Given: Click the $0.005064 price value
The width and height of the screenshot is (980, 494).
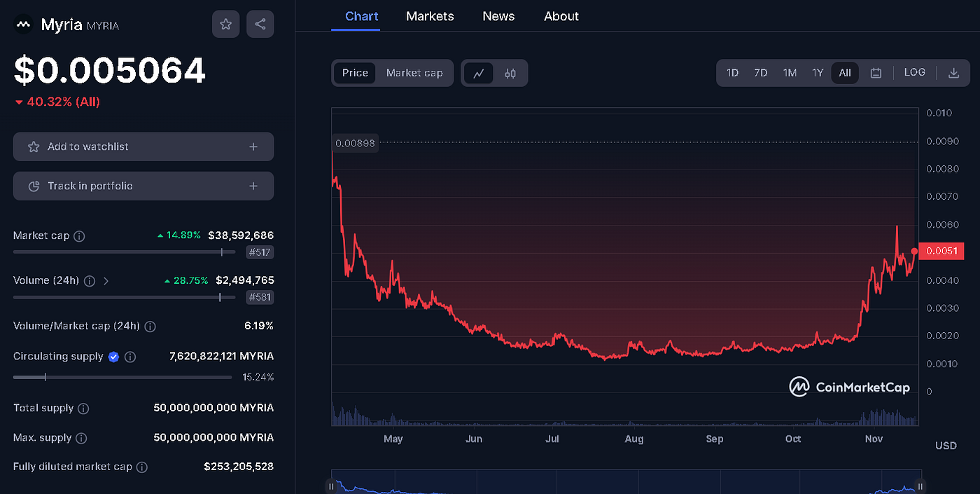Looking at the screenshot, I should pos(110,70).
